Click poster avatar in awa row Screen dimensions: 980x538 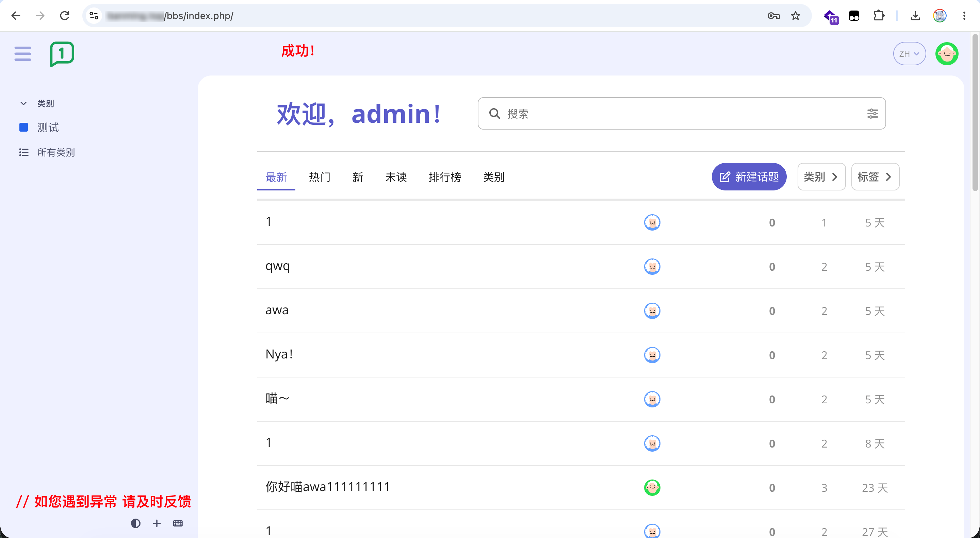pyautogui.click(x=652, y=310)
